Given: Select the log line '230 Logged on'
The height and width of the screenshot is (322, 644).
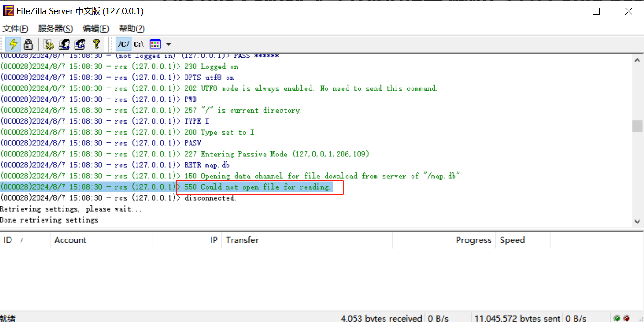Looking at the screenshot, I should click(x=119, y=67).
